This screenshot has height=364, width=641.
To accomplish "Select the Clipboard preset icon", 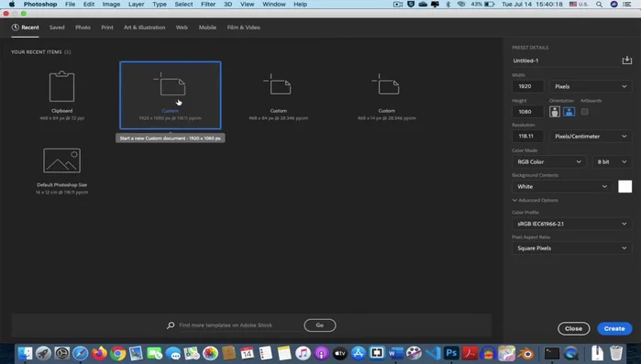I will click(x=61, y=86).
